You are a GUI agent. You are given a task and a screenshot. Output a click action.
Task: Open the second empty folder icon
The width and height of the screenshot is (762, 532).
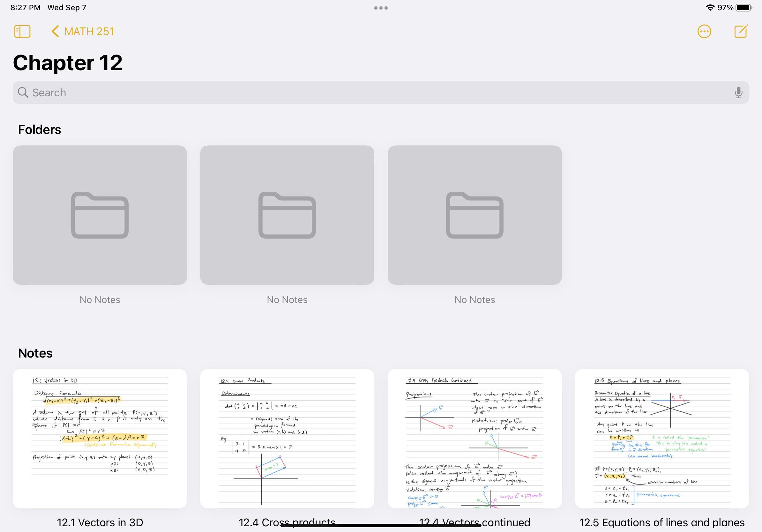[x=287, y=215]
